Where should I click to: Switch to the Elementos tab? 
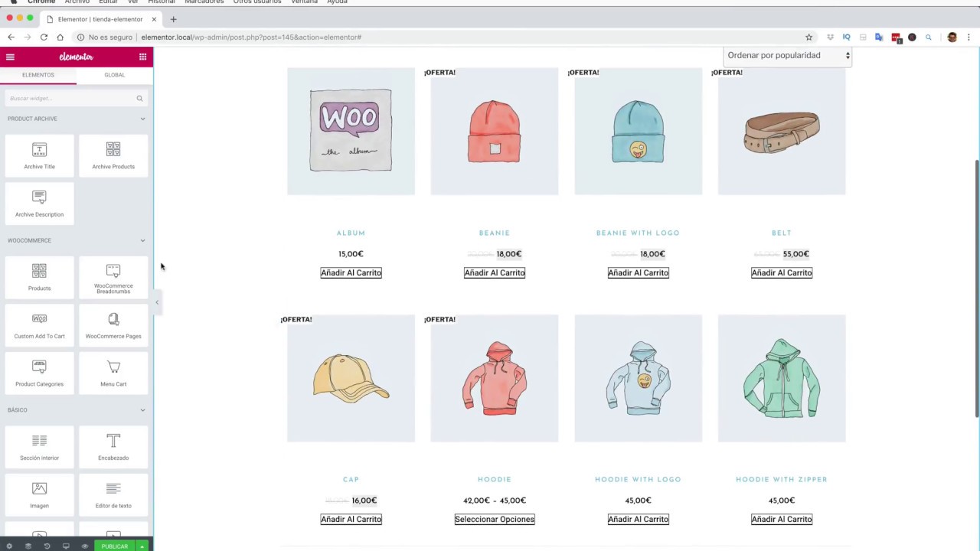(x=38, y=75)
